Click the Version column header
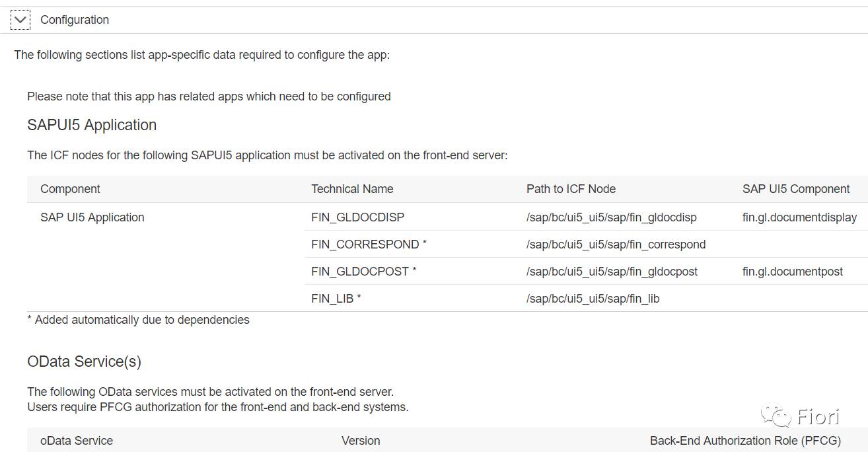Image resolution: width=868 pixels, height=452 pixels. [361, 441]
